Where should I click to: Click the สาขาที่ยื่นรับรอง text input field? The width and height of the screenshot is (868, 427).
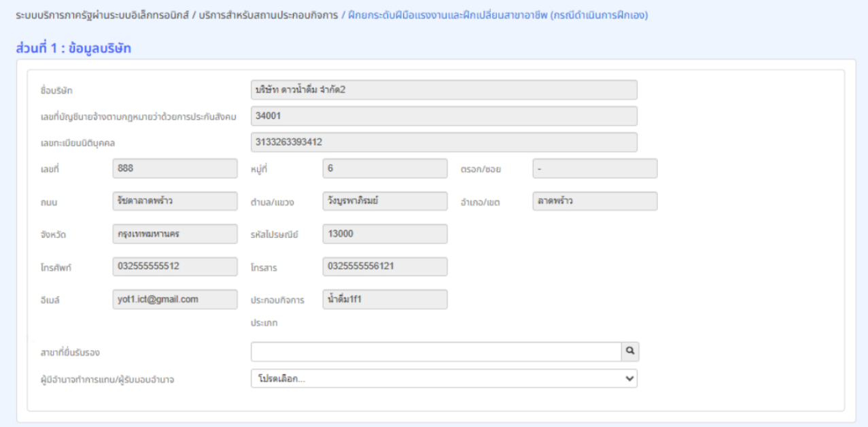[436, 352]
